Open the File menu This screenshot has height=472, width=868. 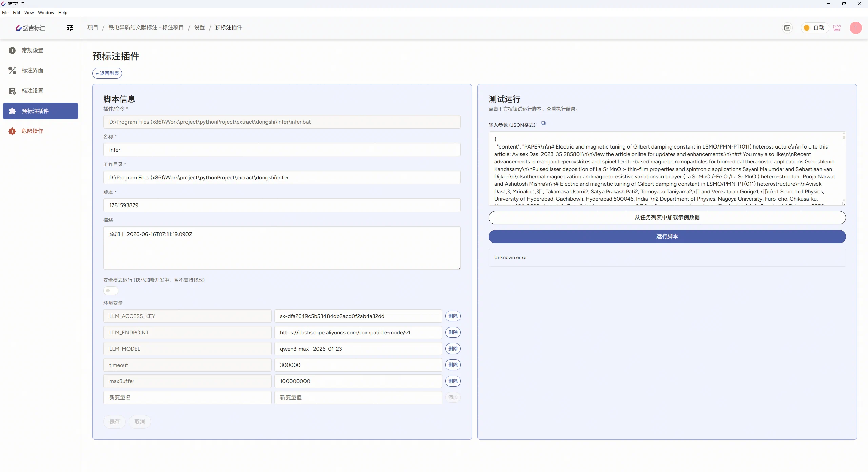[5, 12]
